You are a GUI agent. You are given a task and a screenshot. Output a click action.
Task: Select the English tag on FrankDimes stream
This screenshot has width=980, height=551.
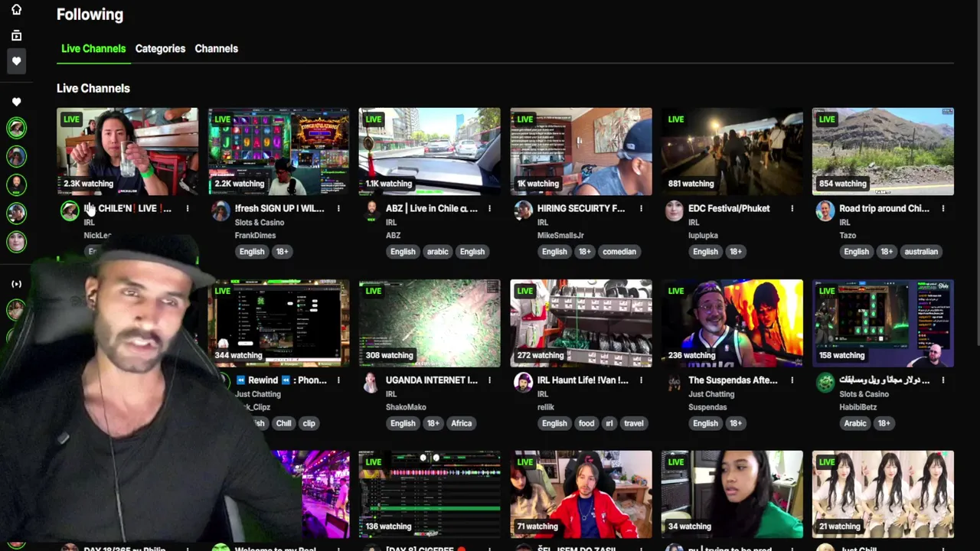(x=252, y=252)
